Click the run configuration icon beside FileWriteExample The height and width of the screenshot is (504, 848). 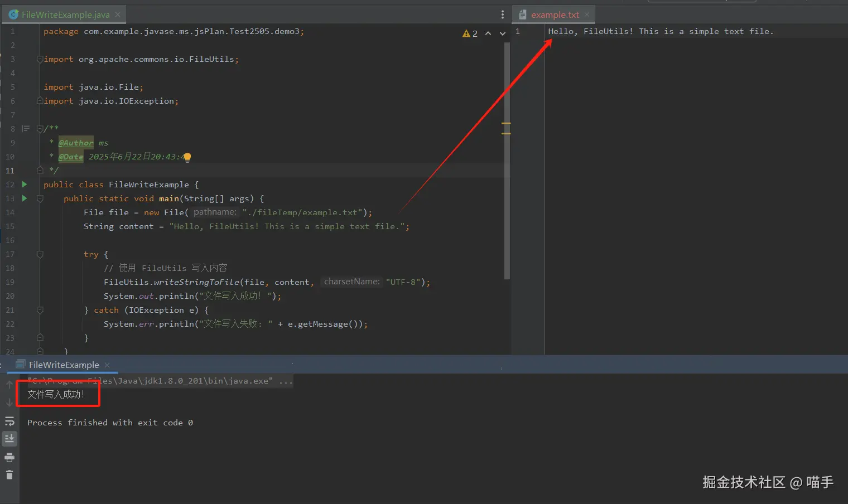coord(21,365)
